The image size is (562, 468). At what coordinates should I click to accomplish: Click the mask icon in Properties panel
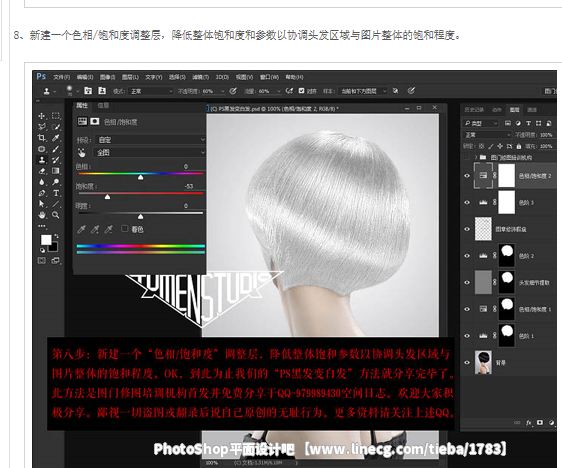pyautogui.click(x=95, y=121)
